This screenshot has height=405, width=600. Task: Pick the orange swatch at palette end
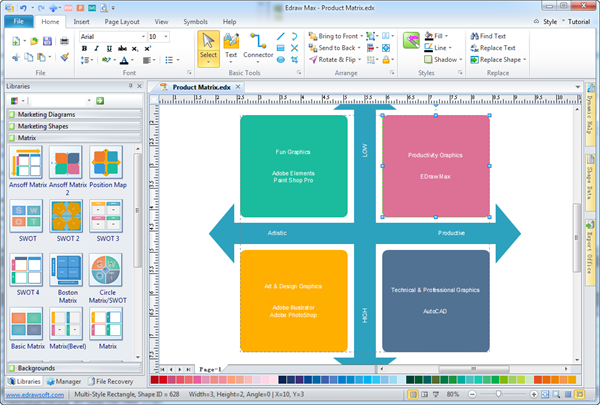coord(572,380)
